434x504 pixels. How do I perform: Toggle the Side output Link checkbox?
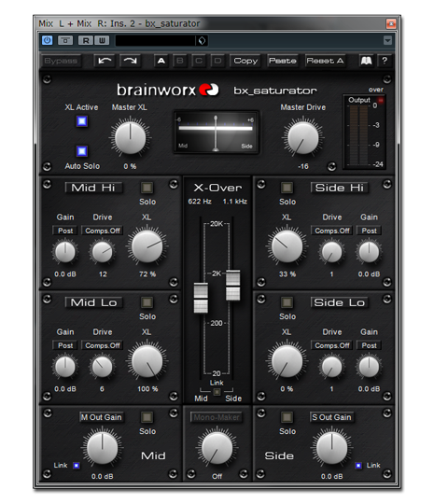[358, 466]
